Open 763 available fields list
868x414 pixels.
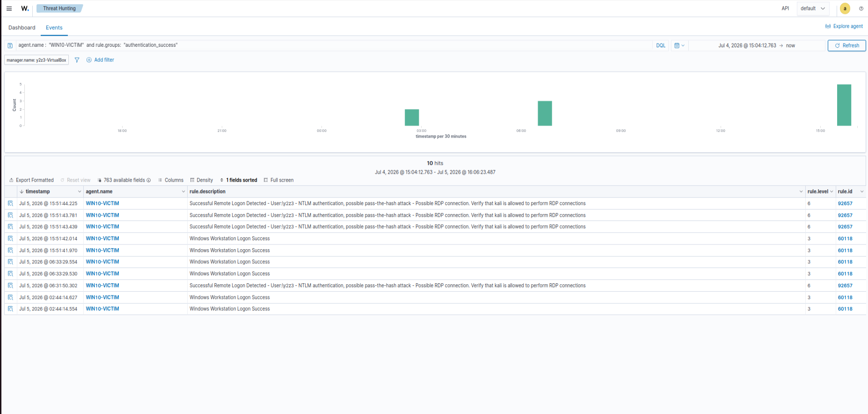pos(124,180)
